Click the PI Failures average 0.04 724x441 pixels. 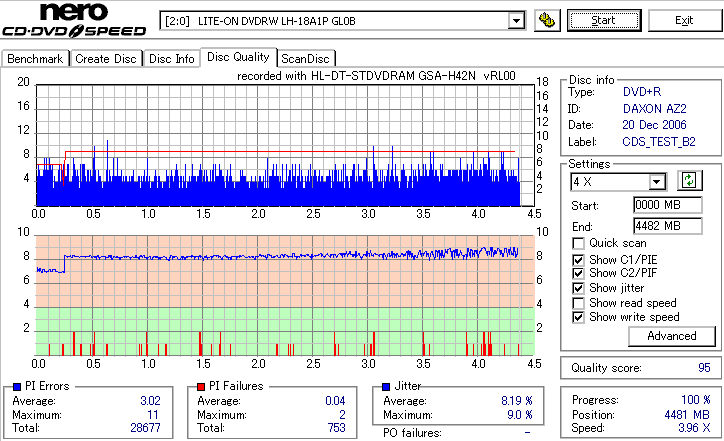coord(335,401)
